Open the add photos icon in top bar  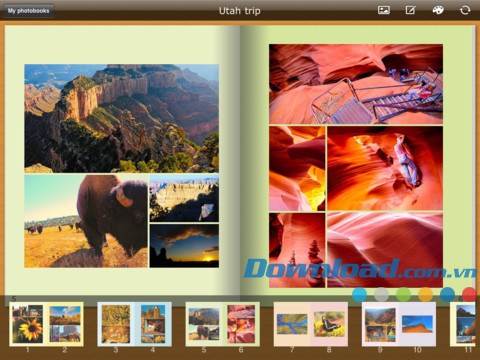pos(384,10)
